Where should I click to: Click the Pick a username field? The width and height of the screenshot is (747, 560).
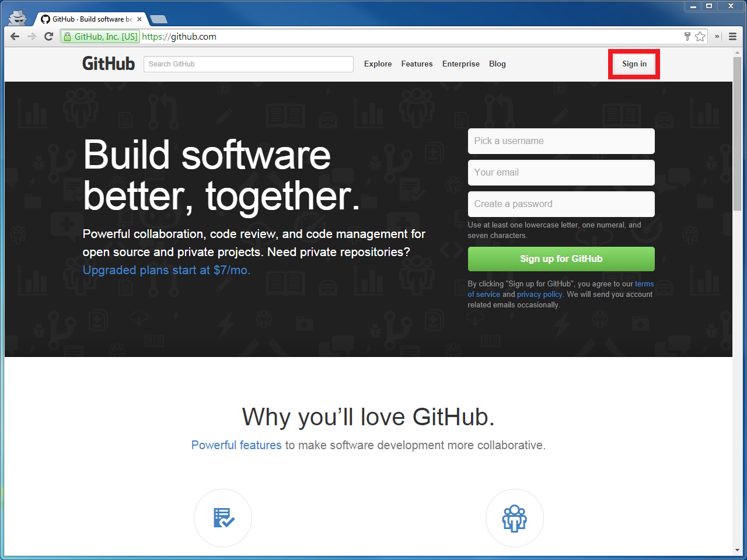[x=561, y=141]
